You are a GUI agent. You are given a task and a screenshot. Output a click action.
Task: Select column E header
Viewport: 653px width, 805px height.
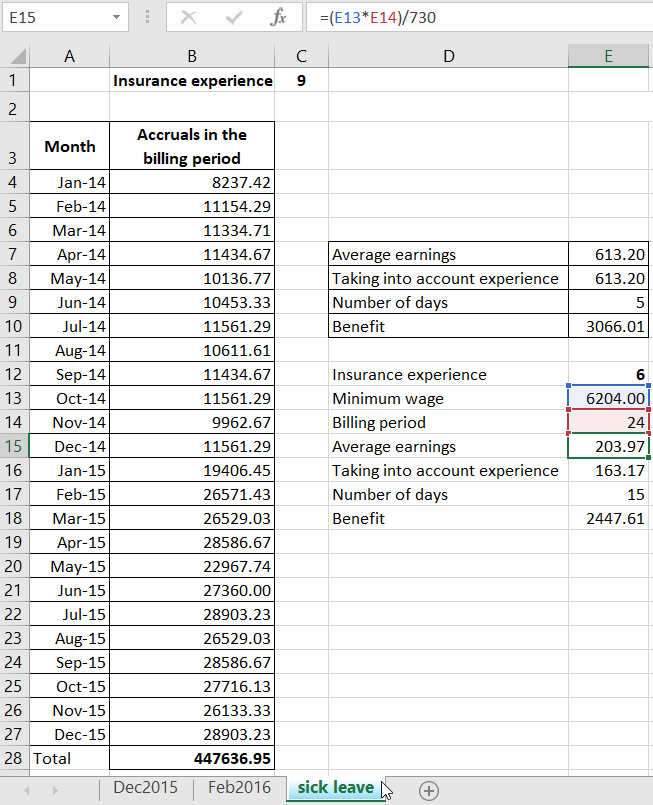pyautogui.click(x=608, y=56)
